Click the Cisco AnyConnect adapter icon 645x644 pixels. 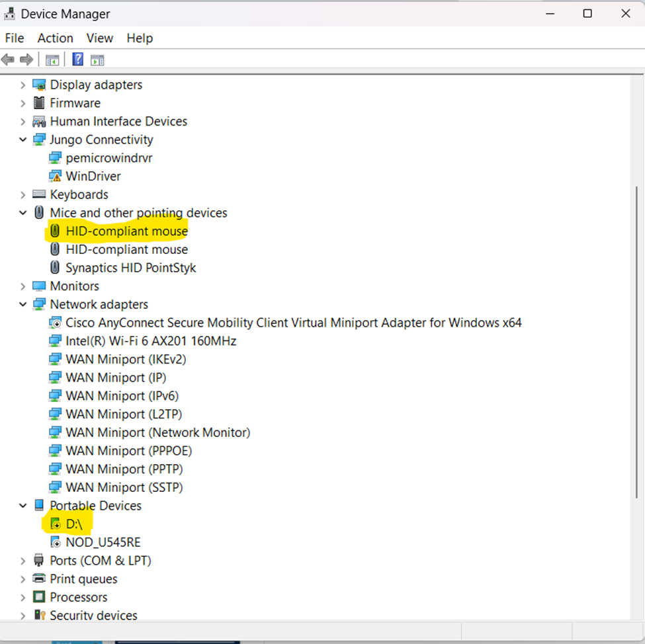pyautogui.click(x=55, y=323)
